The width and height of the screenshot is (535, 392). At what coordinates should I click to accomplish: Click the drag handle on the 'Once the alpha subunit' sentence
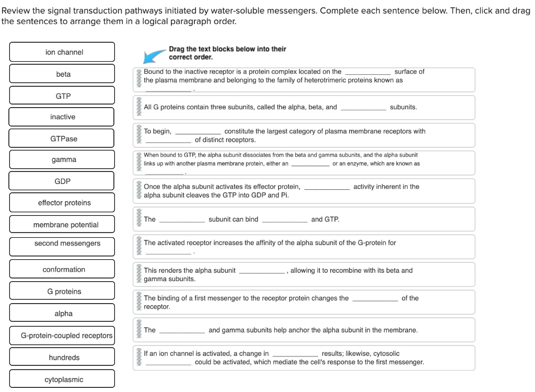[138, 191]
